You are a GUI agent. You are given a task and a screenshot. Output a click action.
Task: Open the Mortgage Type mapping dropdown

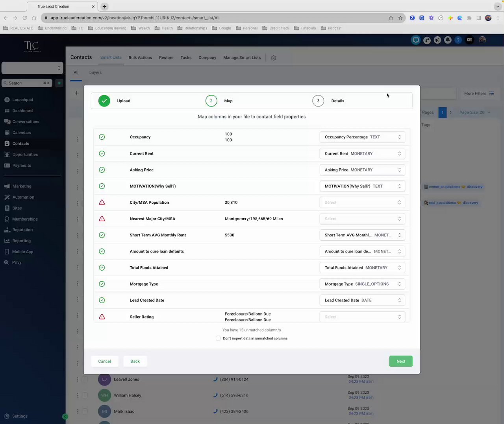tap(362, 284)
